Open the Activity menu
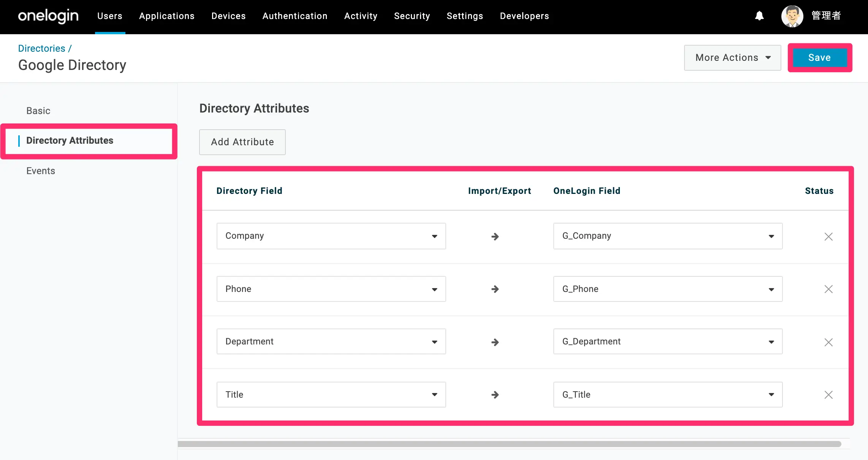This screenshot has width=868, height=460. coord(361,16)
